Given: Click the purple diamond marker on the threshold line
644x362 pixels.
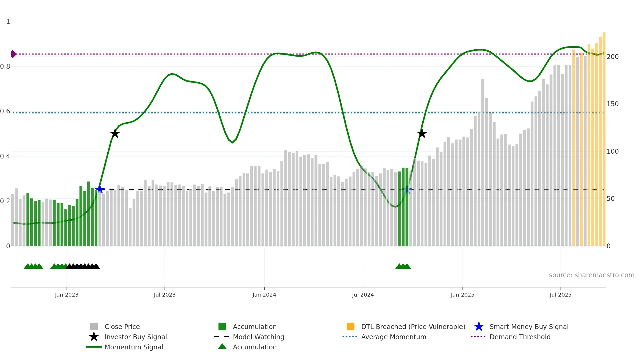Looking at the screenshot, I should click(x=13, y=54).
